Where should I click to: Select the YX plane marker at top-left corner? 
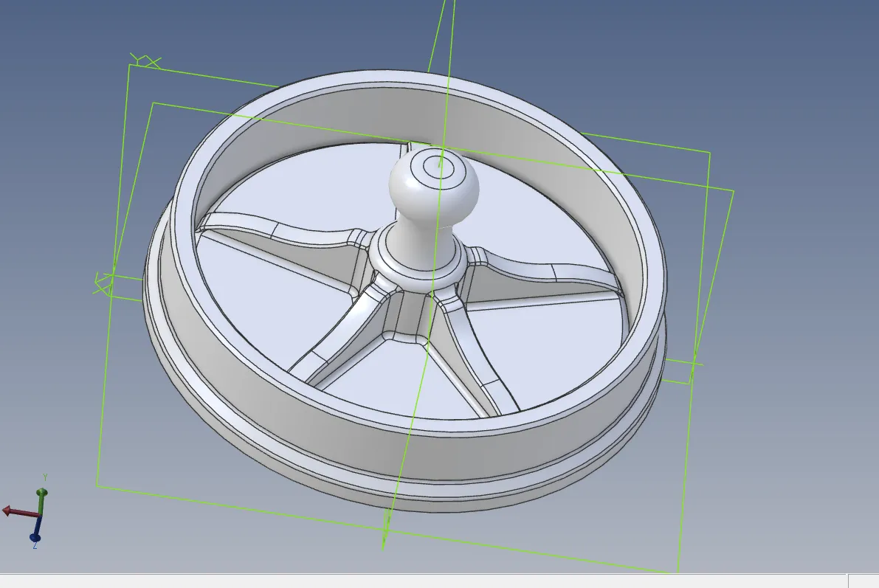[145, 60]
